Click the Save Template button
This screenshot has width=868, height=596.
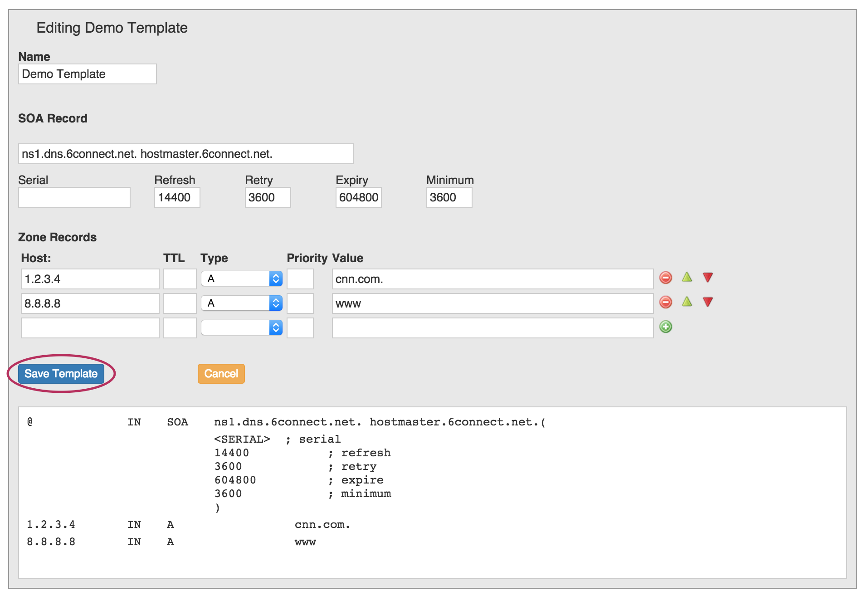click(61, 374)
